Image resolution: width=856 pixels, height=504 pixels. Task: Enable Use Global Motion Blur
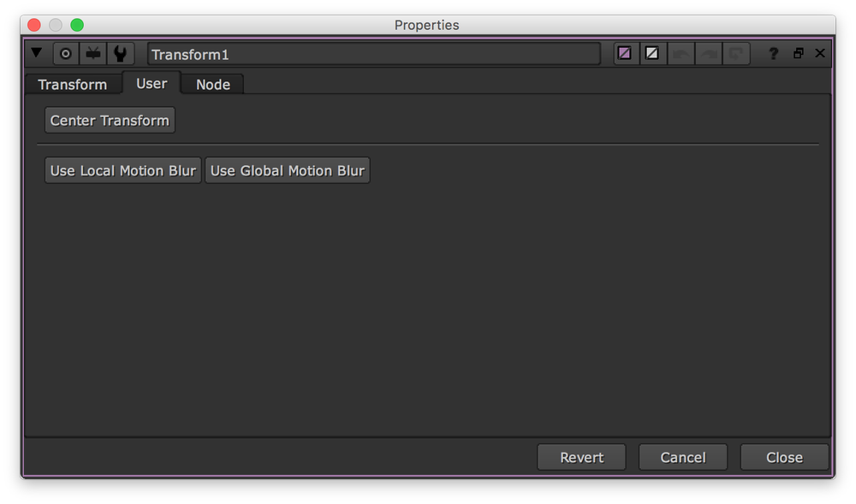[x=288, y=170]
